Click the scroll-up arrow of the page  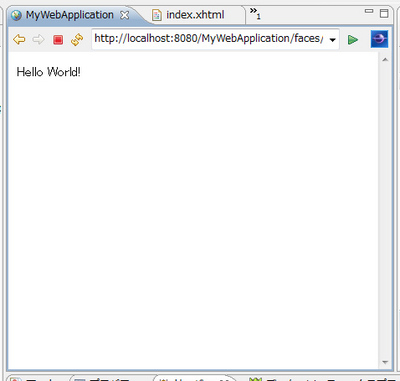tap(385, 60)
